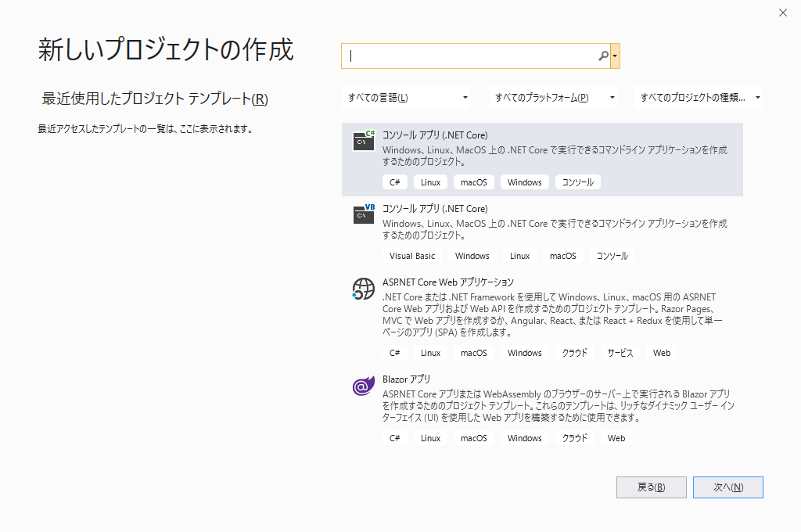Click the Linux tag of the VB console app
801x532 pixels.
pos(519,256)
